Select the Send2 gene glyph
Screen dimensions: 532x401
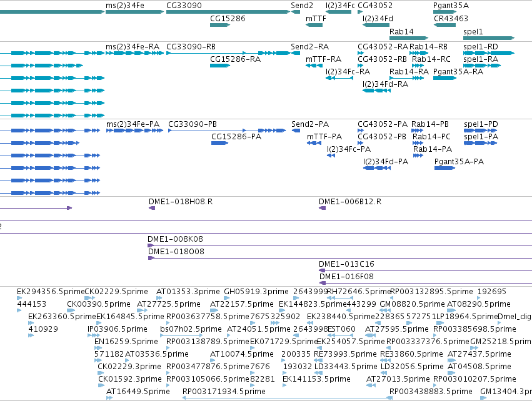[296, 12]
